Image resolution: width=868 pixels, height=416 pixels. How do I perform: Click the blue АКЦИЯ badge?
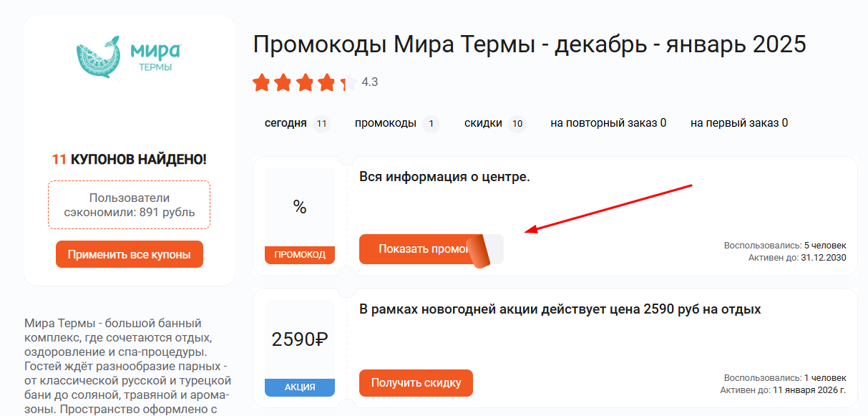pos(300,387)
